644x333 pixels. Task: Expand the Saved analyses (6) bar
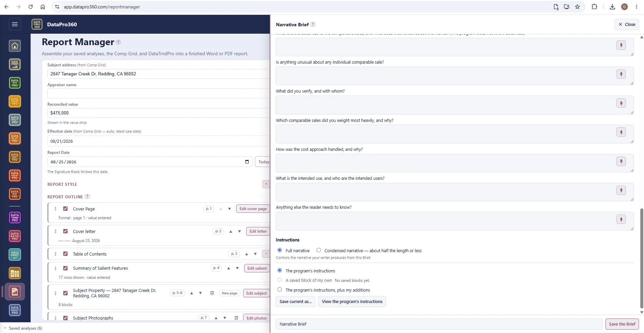coord(23,328)
